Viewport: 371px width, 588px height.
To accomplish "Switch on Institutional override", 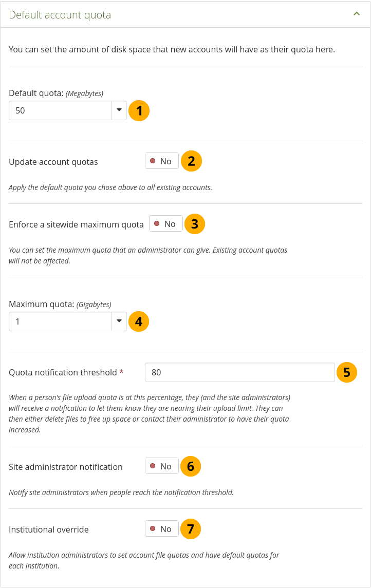I will point(162,529).
